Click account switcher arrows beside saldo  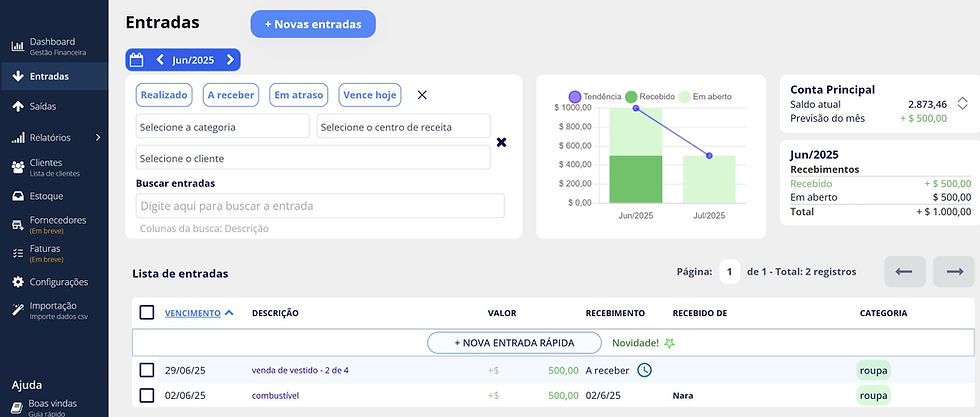coord(962,104)
